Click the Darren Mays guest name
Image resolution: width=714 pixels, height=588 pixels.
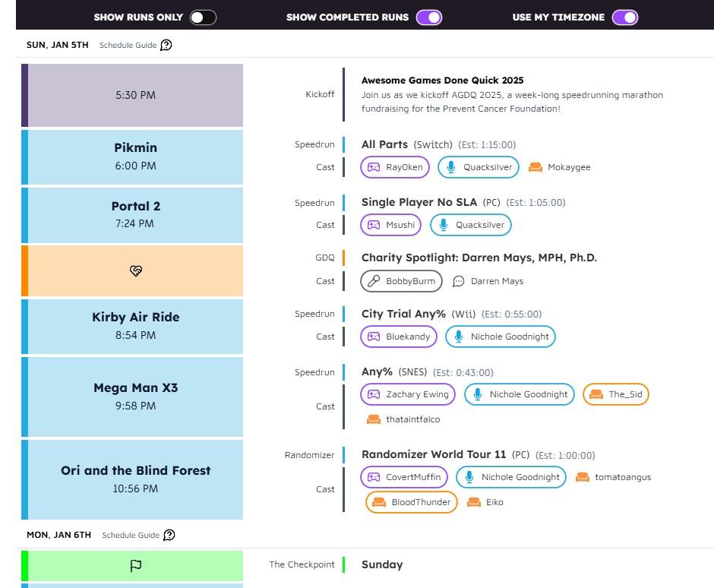click(x=498, y=281)
